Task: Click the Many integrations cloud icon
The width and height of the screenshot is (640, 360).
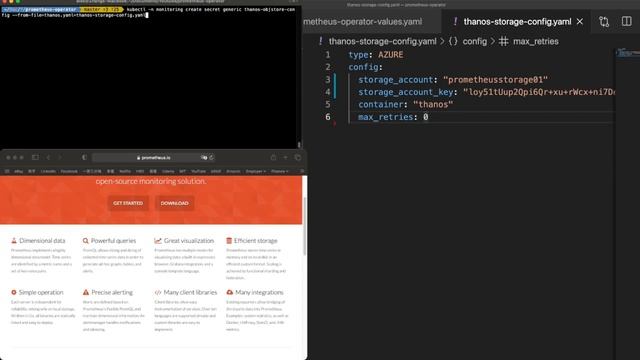Action: [x=229, y=293]
